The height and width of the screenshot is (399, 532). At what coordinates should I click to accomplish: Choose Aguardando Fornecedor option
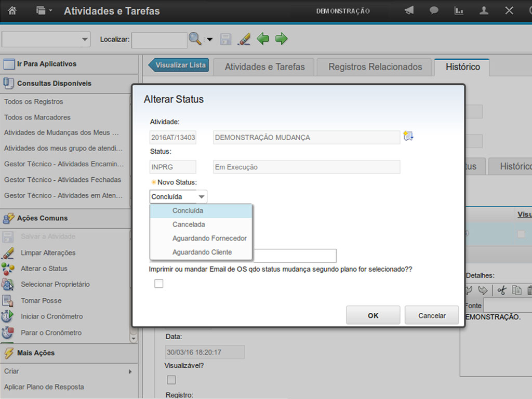click(209, 238)
